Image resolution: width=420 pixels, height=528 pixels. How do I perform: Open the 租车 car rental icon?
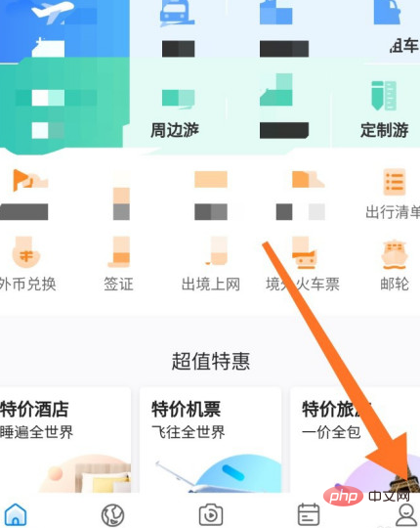[x=399, y=28]
